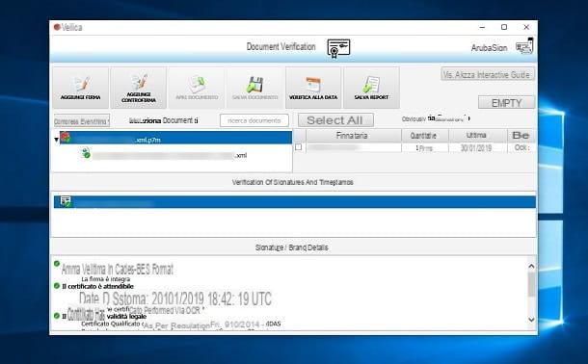588x364 pixels.
Task: Click the Conferma Eventi button
Action: 82,121
